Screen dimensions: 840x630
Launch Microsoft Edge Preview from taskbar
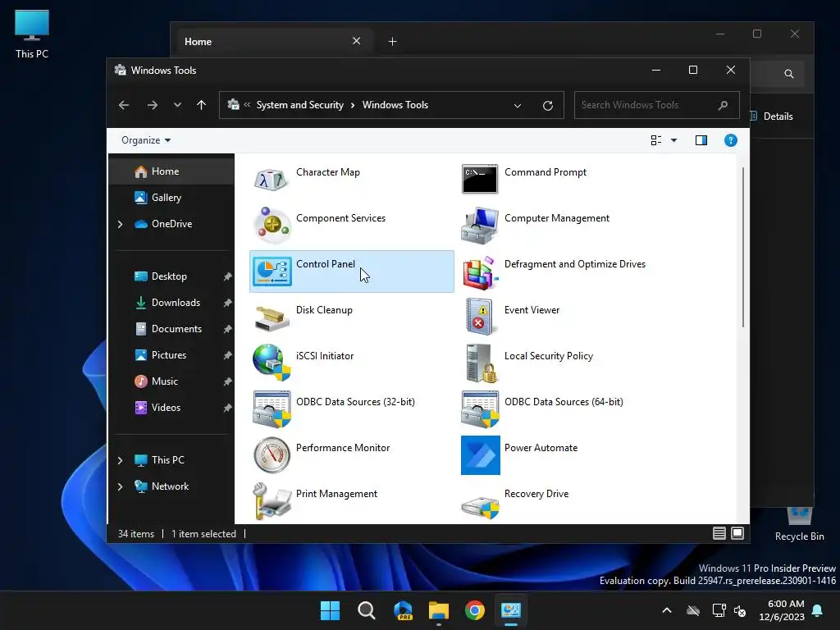tap(403, 610)
